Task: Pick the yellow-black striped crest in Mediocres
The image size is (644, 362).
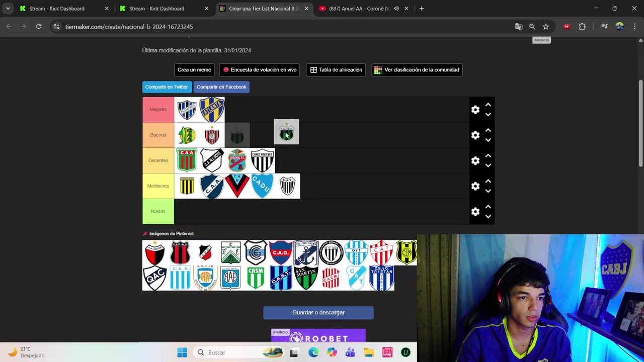Action: click(187, 186)
